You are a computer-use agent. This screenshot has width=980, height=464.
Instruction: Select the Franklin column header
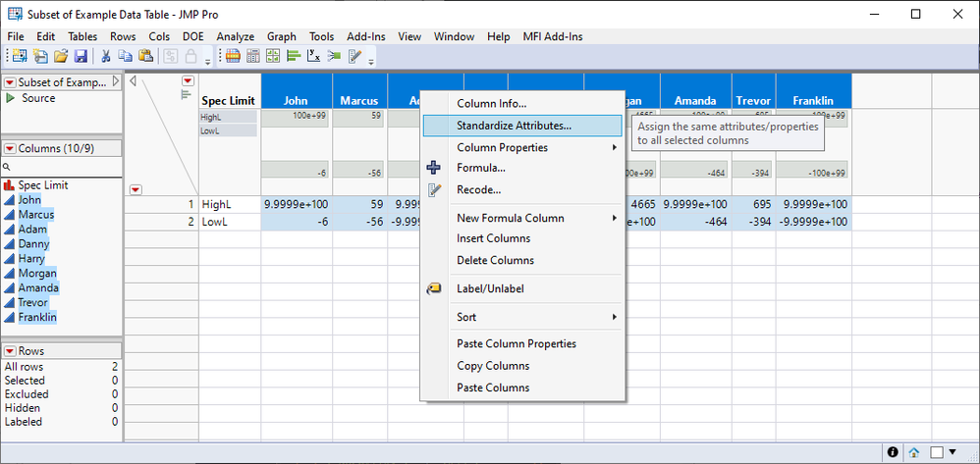[x=814, y=100]
